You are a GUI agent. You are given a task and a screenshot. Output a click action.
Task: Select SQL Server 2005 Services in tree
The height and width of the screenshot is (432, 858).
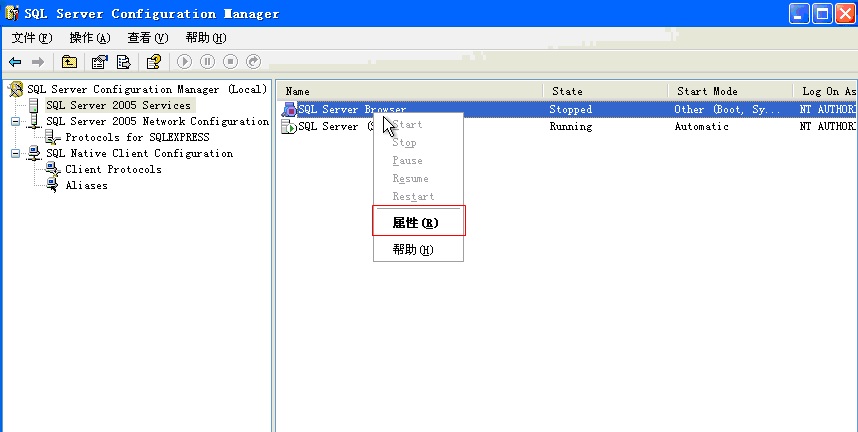(x=118, y=105)
